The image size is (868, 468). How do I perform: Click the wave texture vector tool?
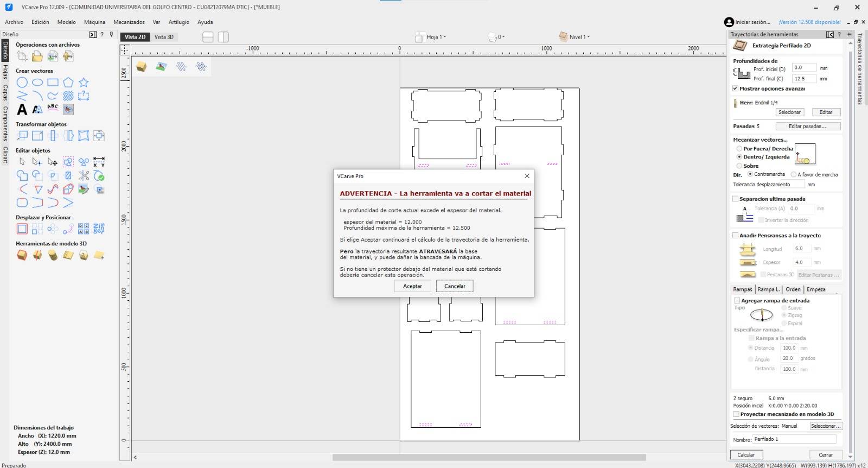tap(68, 96)
